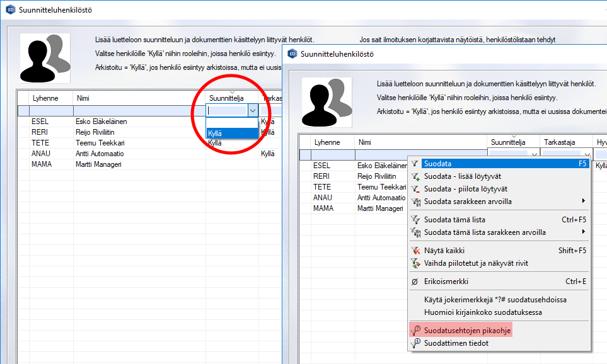The image size is (607, 364).
Task: Click the red-crossed filter icon for Näytä kaikki
Action: coord(415,251)
